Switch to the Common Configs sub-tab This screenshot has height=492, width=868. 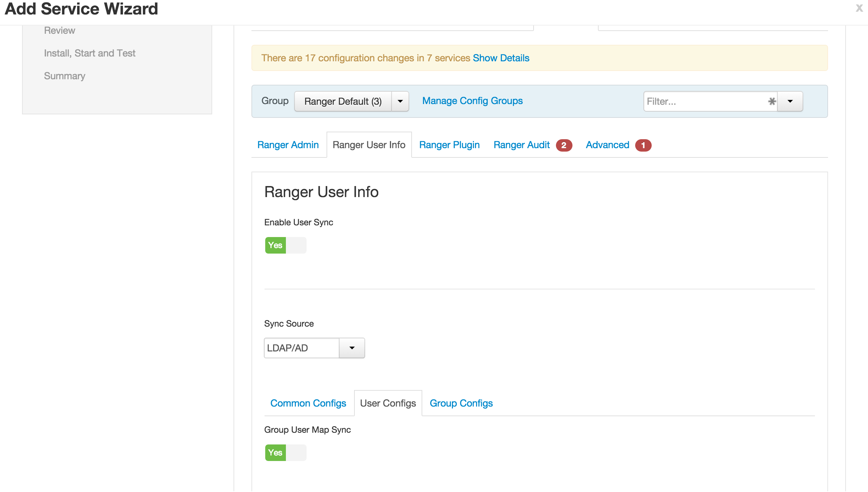[308, 403]
